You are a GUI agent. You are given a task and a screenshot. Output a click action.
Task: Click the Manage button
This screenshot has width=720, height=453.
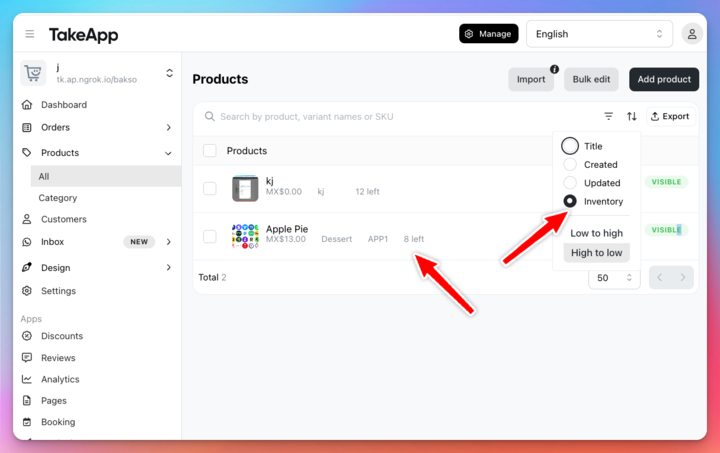(x=489, y=34)
